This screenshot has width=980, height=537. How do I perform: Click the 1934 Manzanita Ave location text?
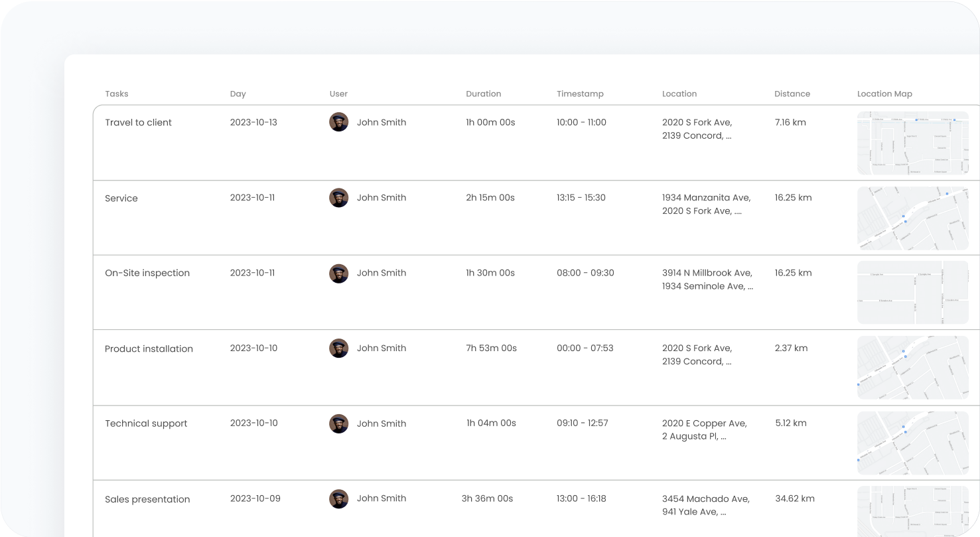point(706,197)
